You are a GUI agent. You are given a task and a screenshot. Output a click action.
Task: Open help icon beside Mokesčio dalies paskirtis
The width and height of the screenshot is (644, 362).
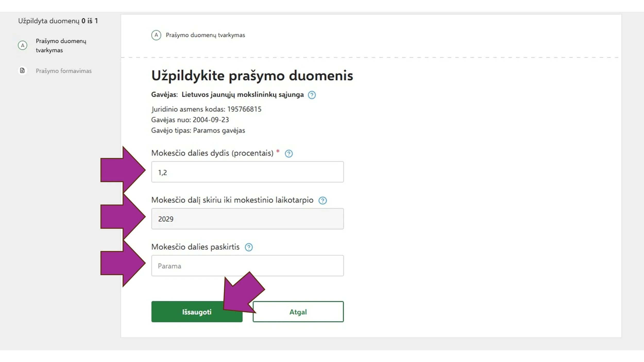(249, 247)
